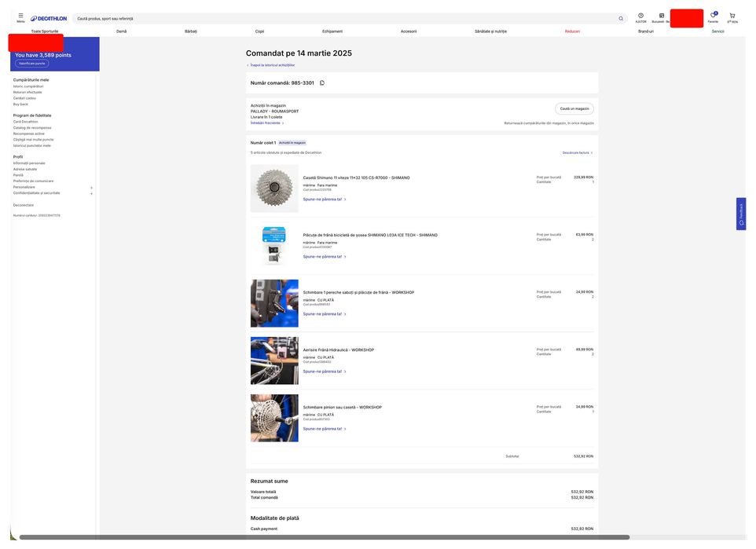This screenshot has height=549, width=756.
Task: Open Catalog de recompense link
Action: pyautogui.click(x=32, y=128)
